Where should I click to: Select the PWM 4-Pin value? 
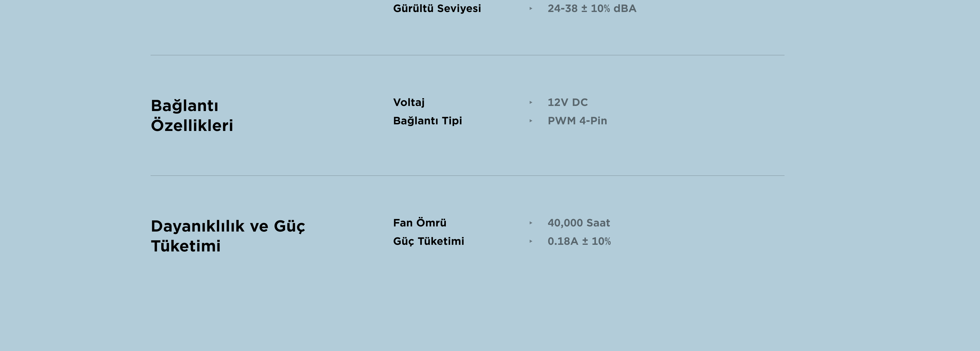[577, 121]
